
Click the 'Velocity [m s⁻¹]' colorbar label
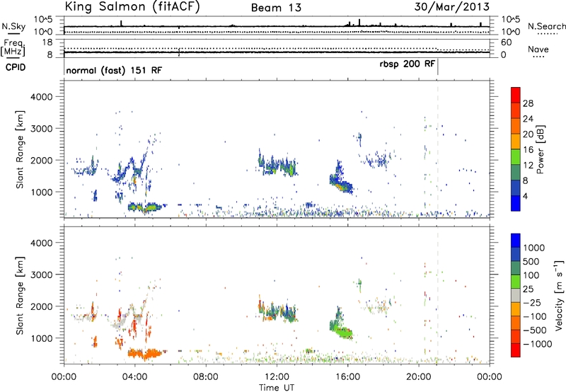point(559,295)
